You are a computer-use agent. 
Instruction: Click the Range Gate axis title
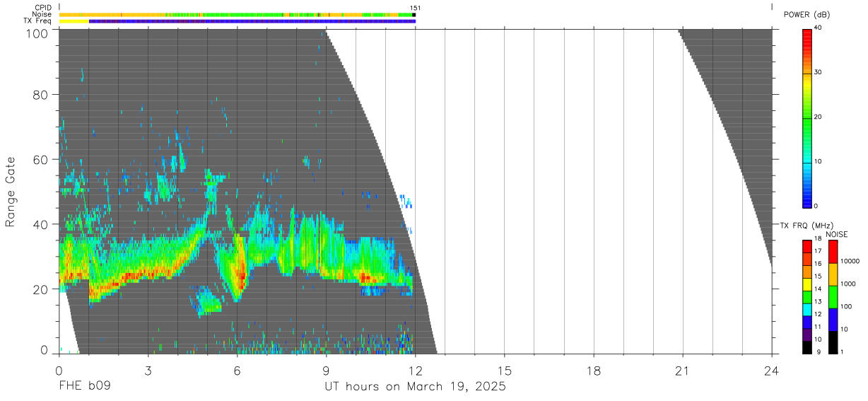tap(11, 192)
